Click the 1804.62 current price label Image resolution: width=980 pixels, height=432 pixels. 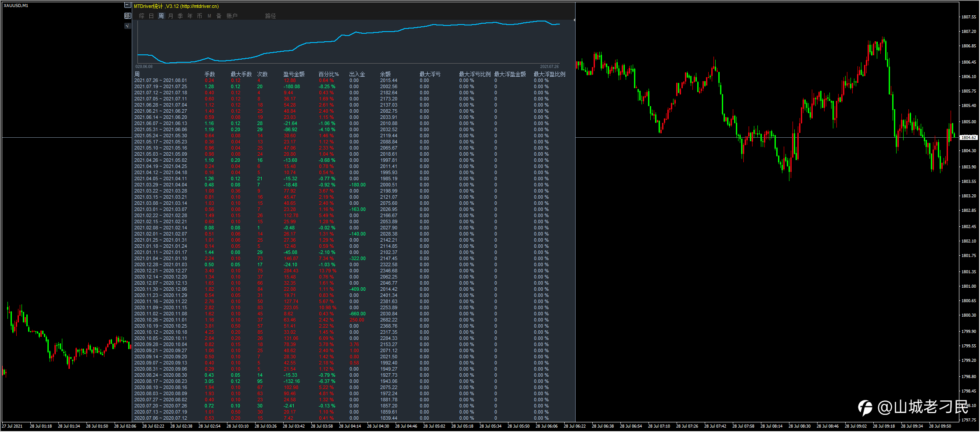coord(969,138)
